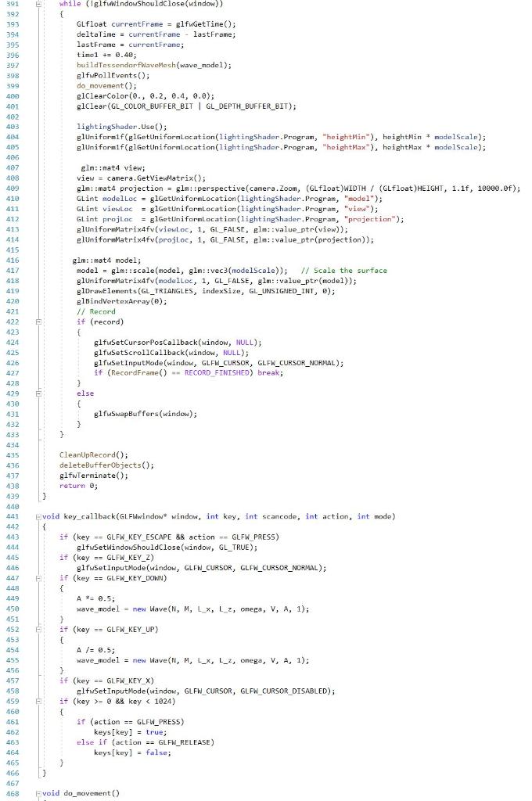Click do_movement() call on line 399
The height and width of the screenshot is (801, 532).
click(x=107, y=86)
